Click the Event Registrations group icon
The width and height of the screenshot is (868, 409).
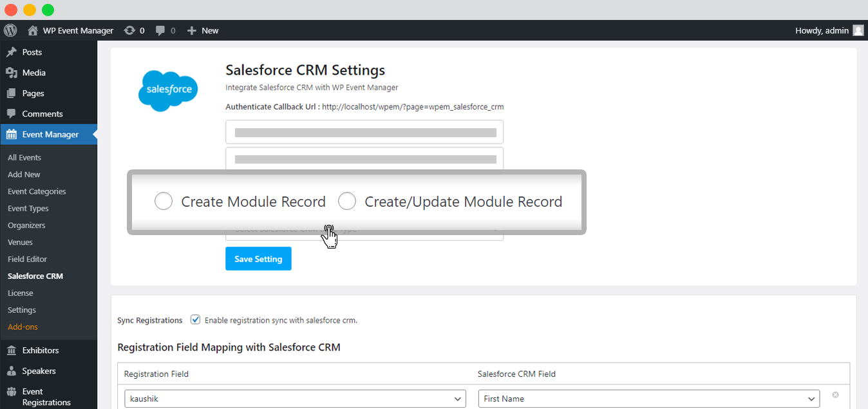coord(11,392)
